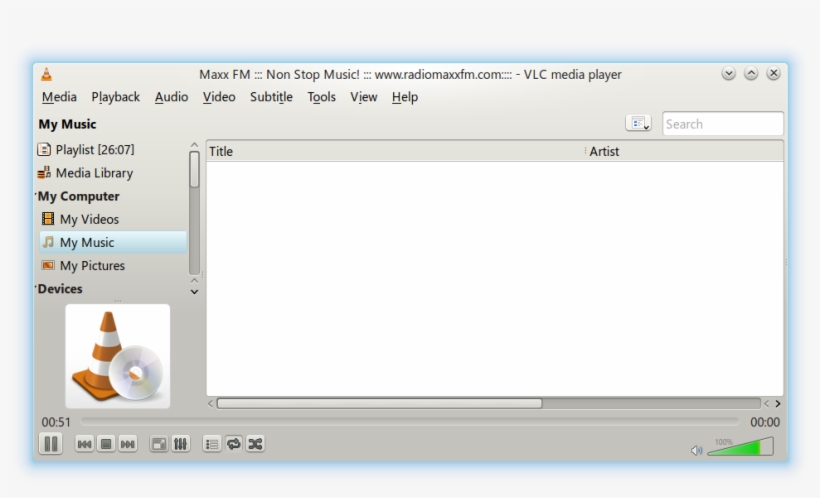This screenshot has width=820, height=498.
Task: Click the horizontal playlist scrollbar thumb
Action: click(380, 403)
